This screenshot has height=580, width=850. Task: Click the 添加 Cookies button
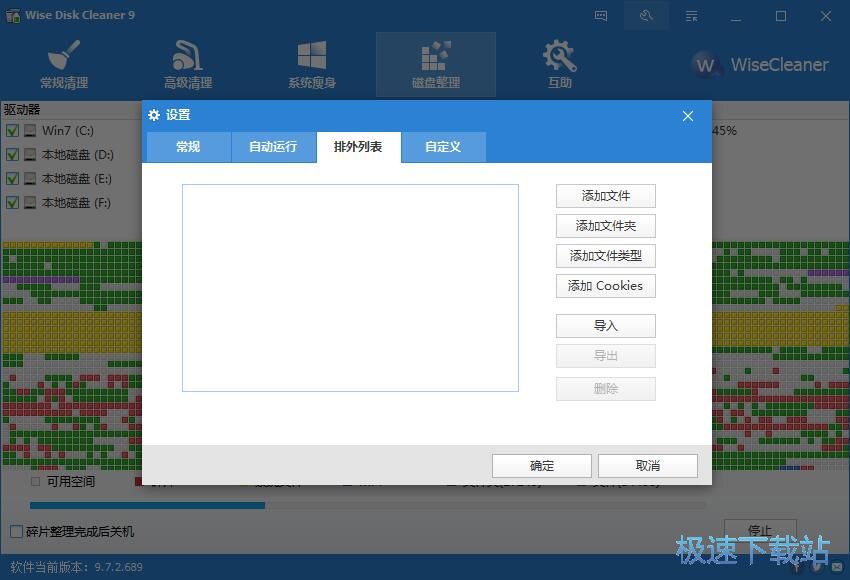tap(606, 286)
